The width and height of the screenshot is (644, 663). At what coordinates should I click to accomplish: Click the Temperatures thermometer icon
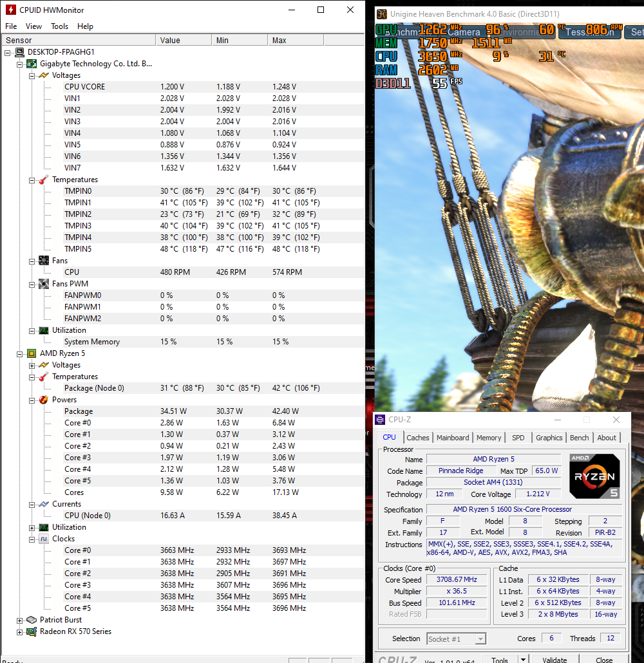point(43,180)
